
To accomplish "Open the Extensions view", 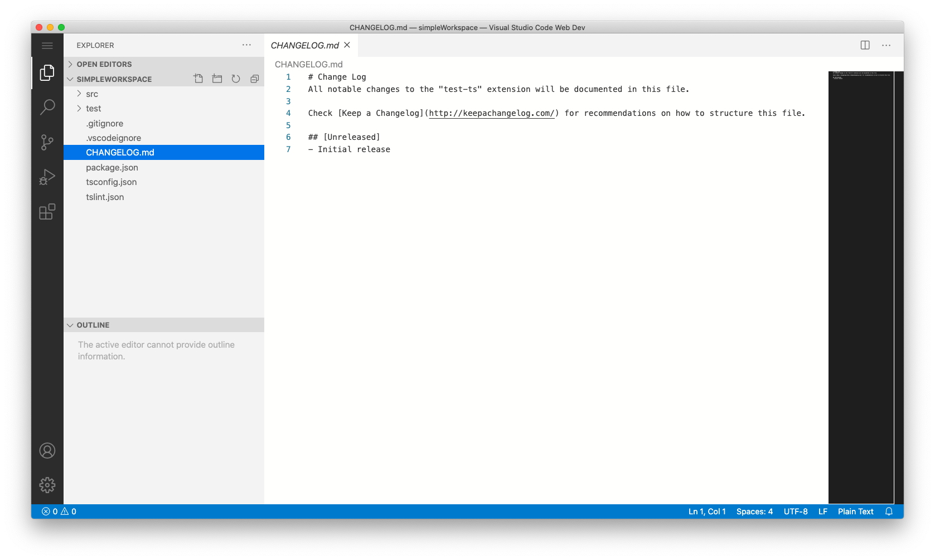I will [47, 212].
